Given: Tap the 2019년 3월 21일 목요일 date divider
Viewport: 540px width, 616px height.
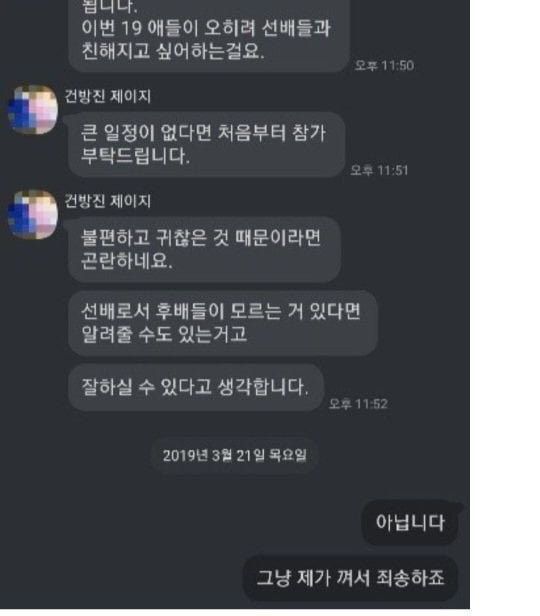Looking at the screenshot, I should [234, 456].
